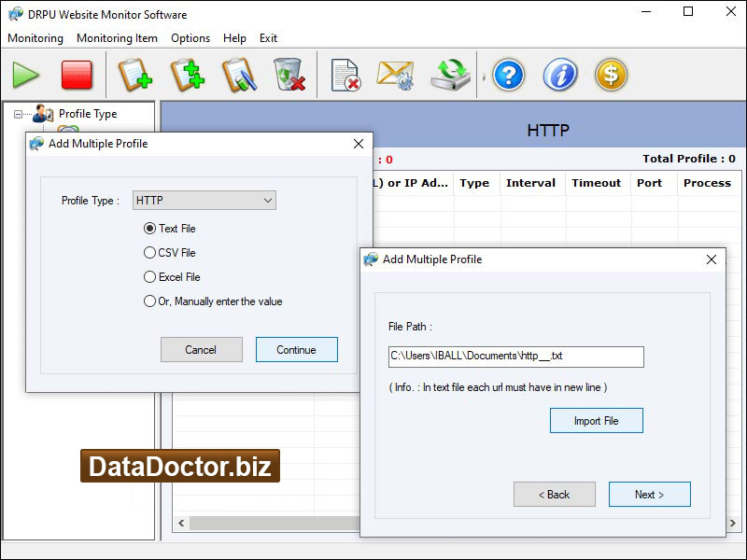Stop monitoring with red square icon

point(77,75)
